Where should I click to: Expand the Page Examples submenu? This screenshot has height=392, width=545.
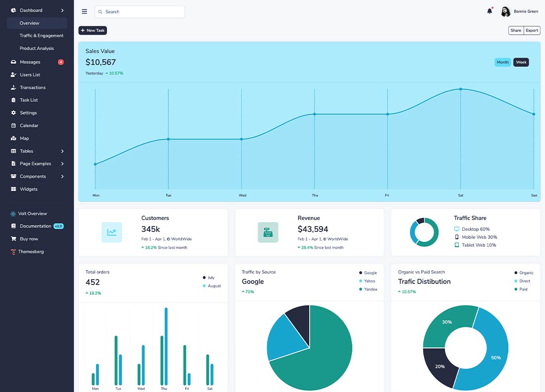tap(62, 164)
